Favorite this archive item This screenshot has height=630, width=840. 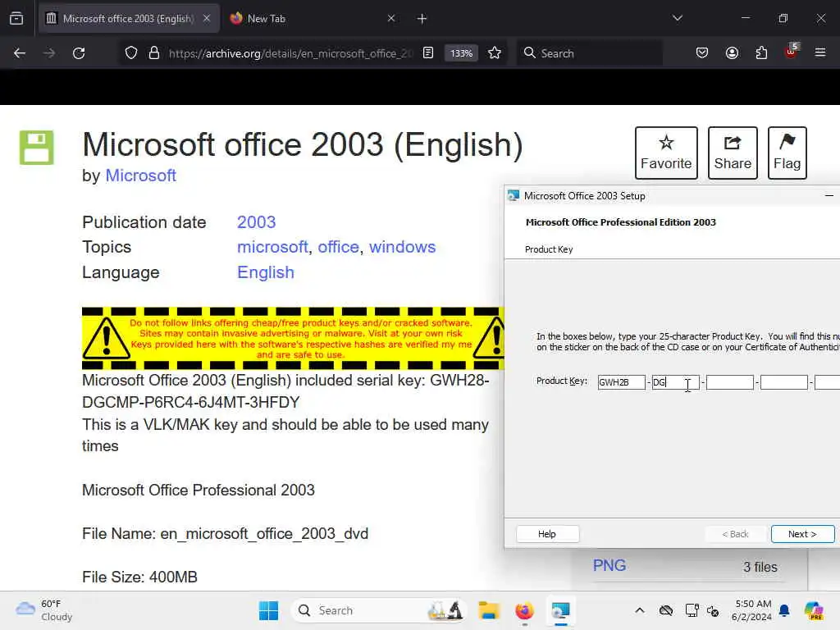coord(666,153)
